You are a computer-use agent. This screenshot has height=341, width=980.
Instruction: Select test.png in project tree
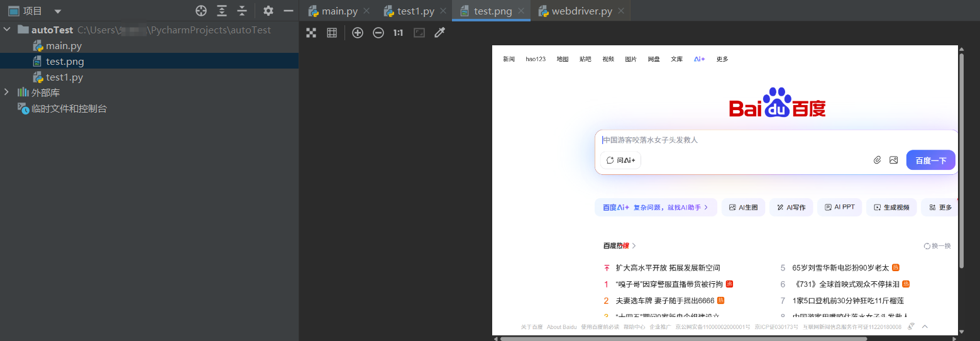pyautogui.click(x=65, y=62)
